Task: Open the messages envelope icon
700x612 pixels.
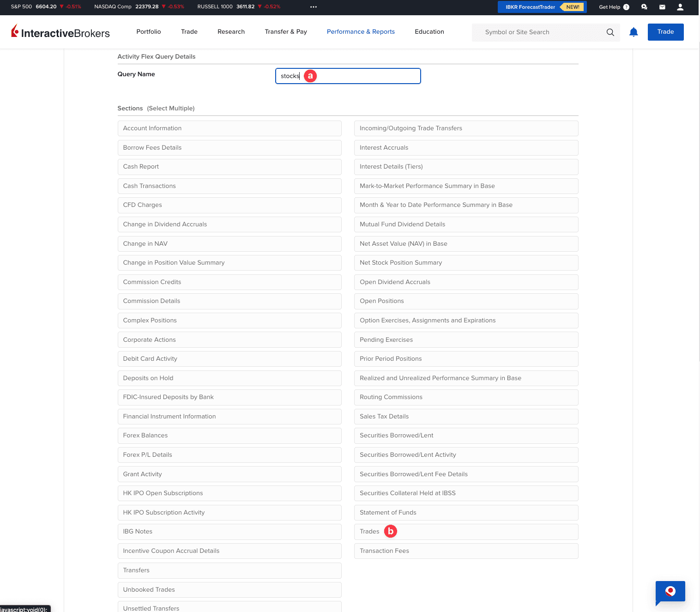Action: pos(662,7)
